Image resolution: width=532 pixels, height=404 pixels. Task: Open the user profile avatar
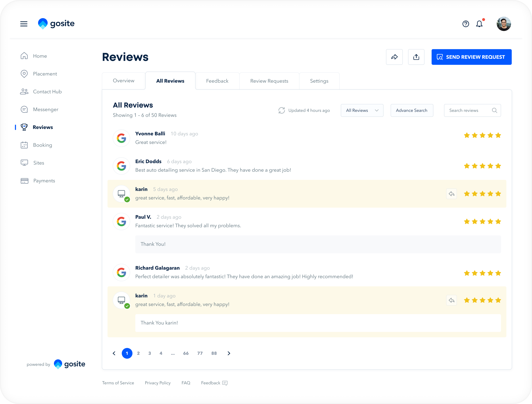pyautogui.click(x=504, y=24)
